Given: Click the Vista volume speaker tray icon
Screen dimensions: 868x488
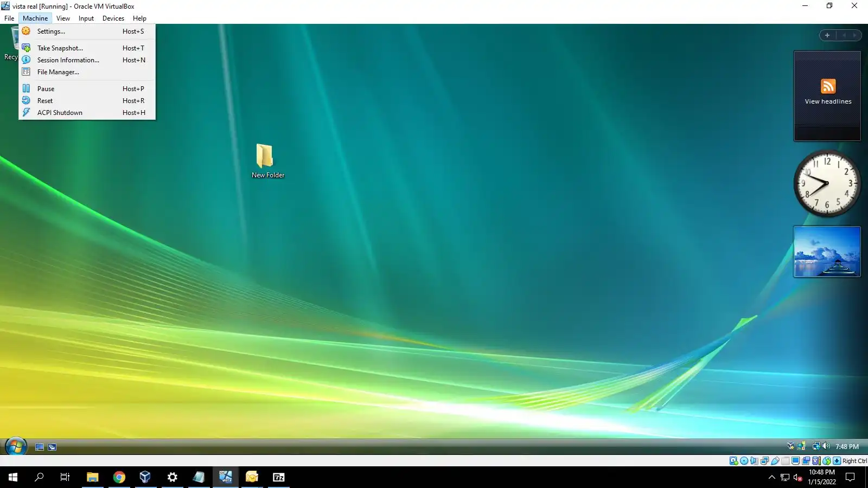Looking at the screenshot, I should tap(826, 446).
